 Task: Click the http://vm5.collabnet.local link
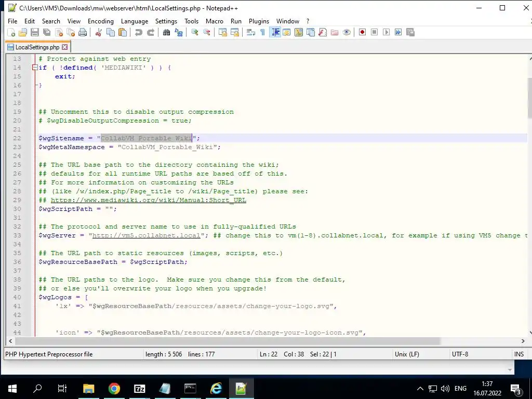(146, 235)
